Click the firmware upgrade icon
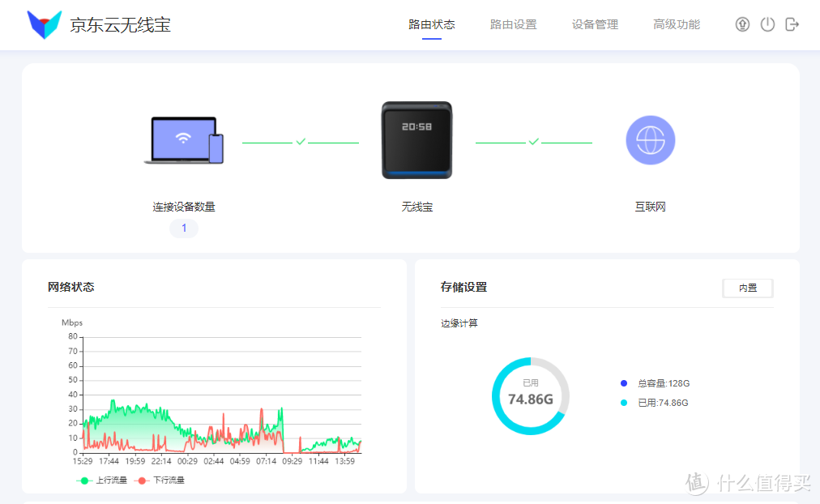Image resolution: width=820 pixels, height=504 pixels. pyautogui.click(x=742, y=24)
